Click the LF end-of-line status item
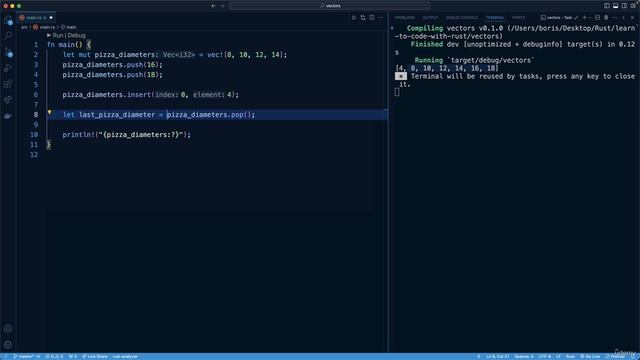The height and width of the screenshot is (360, 640). [x=558, y=356]
